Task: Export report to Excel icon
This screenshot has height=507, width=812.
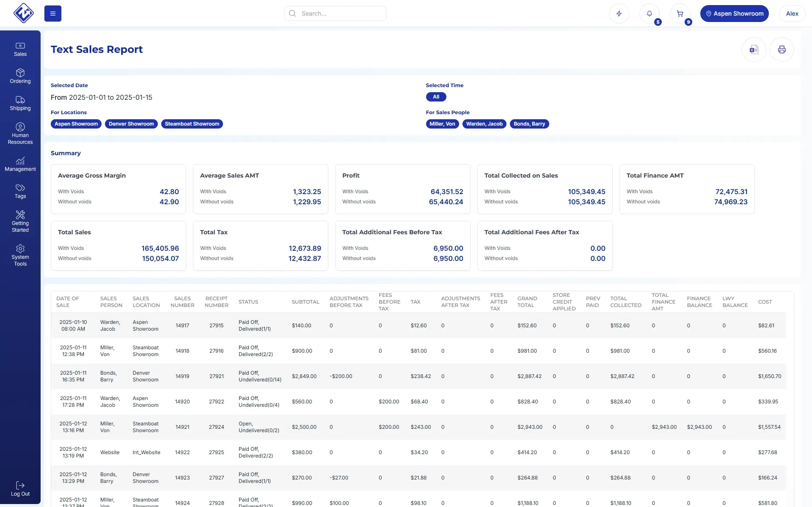Action: click(x=754, y=49)
